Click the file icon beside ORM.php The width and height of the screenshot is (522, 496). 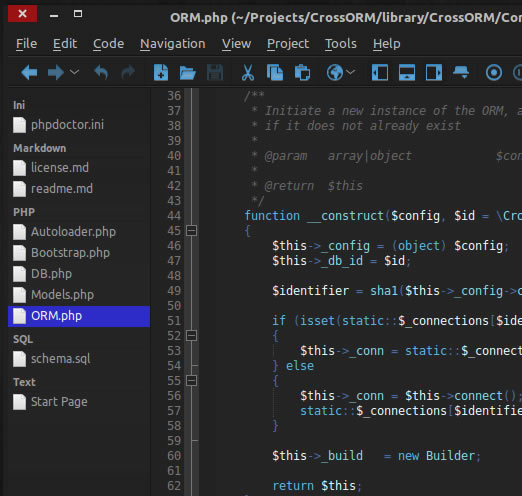click(x=19, y=316)
